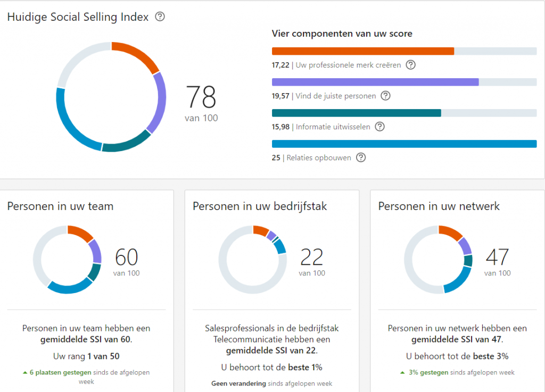
Task: Click help icon beside Informatie uitwisselen
Action: (379, 127)
